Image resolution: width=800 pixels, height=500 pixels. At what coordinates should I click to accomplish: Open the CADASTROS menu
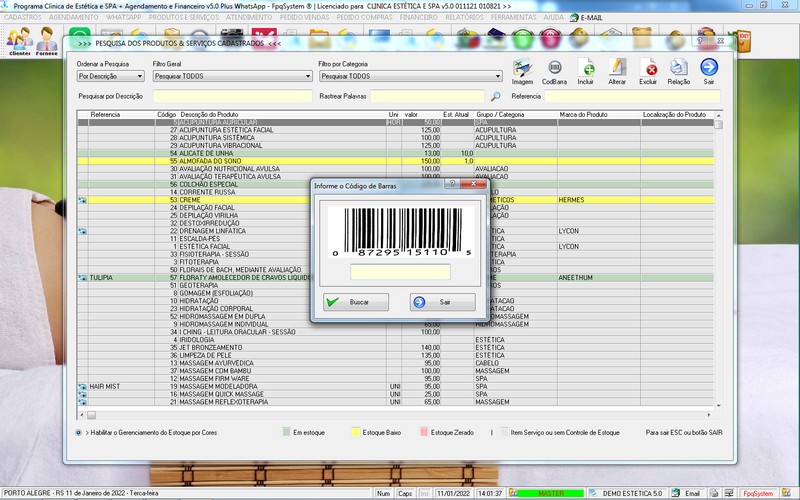tap(23, 17)
